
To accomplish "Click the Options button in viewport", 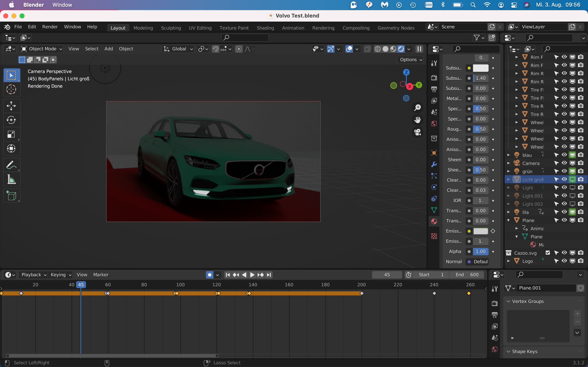I will 411,60.
